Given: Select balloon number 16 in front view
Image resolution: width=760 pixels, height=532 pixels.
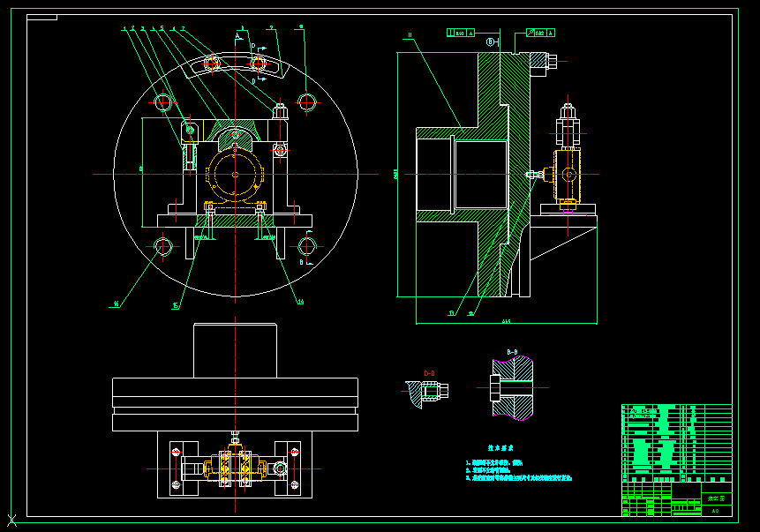Looking at the screenshot, I should click(x=116, y=304).
